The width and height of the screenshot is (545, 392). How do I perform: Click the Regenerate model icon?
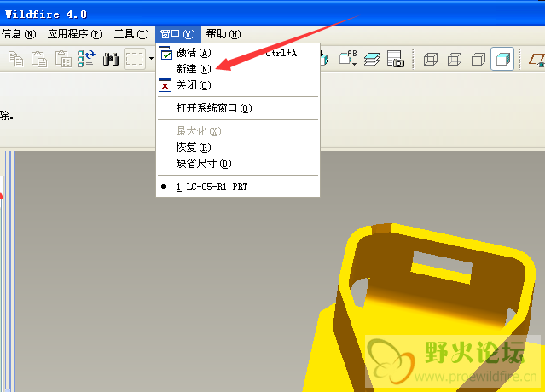(x=86, y=59)
